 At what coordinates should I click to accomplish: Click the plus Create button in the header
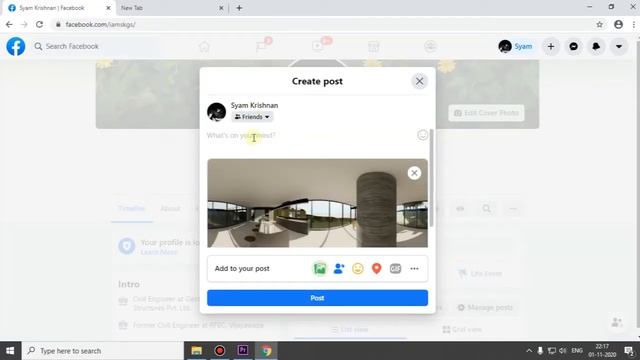(x=551, y=47)
